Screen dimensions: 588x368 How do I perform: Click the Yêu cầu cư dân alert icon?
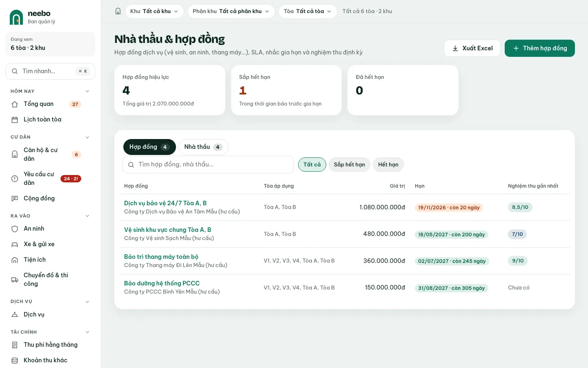click(15, 179)
